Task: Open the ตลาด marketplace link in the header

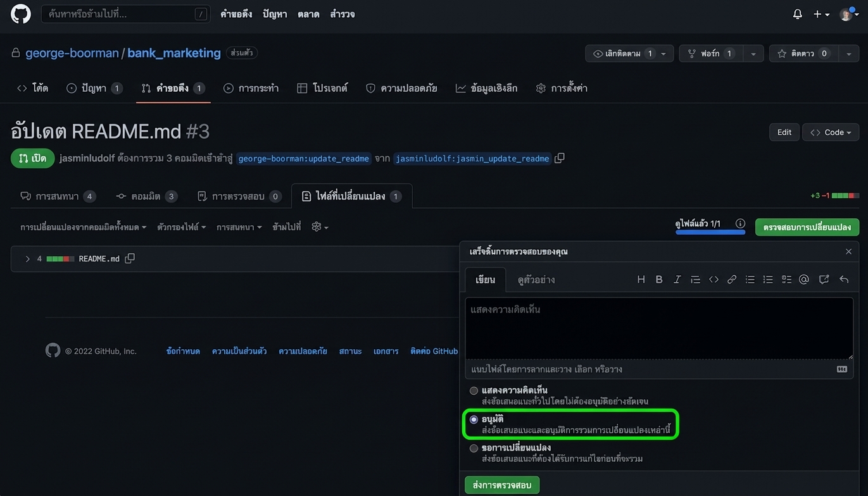Action: [x=308, y=14]
